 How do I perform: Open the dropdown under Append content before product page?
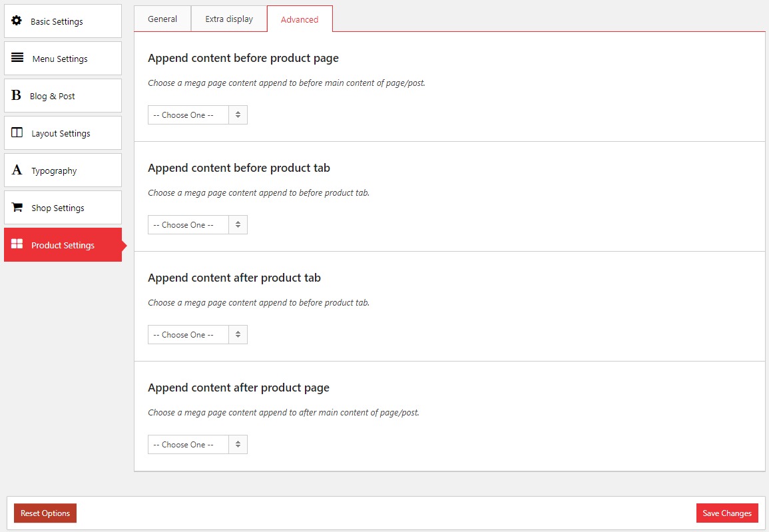[188, 115]
